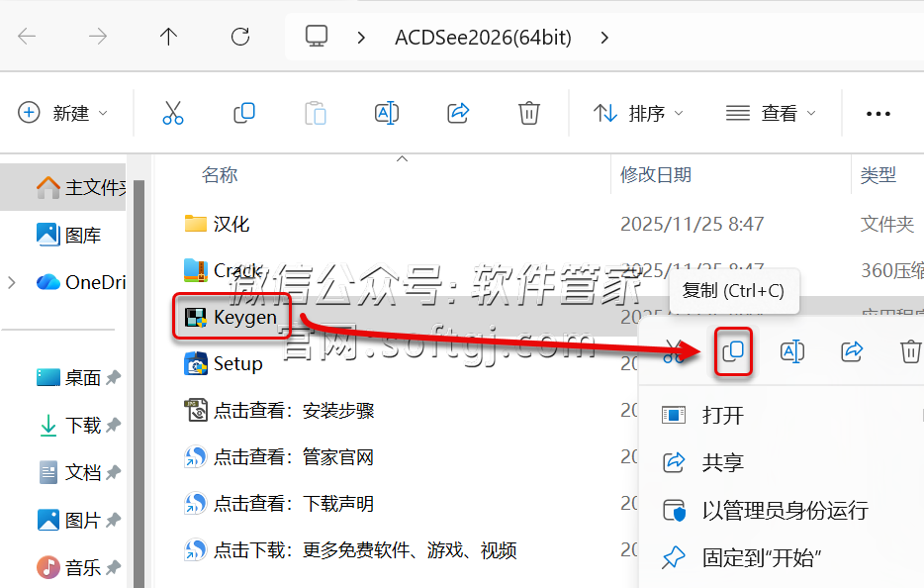Select 图库 in the sidebar
The width and height of the screenshot is (924, 588).
click(68, 236)
